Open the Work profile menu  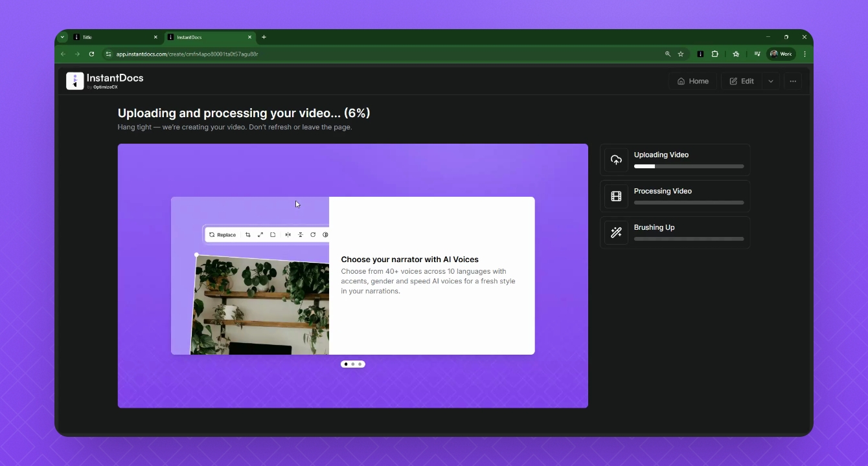point(781,54)
